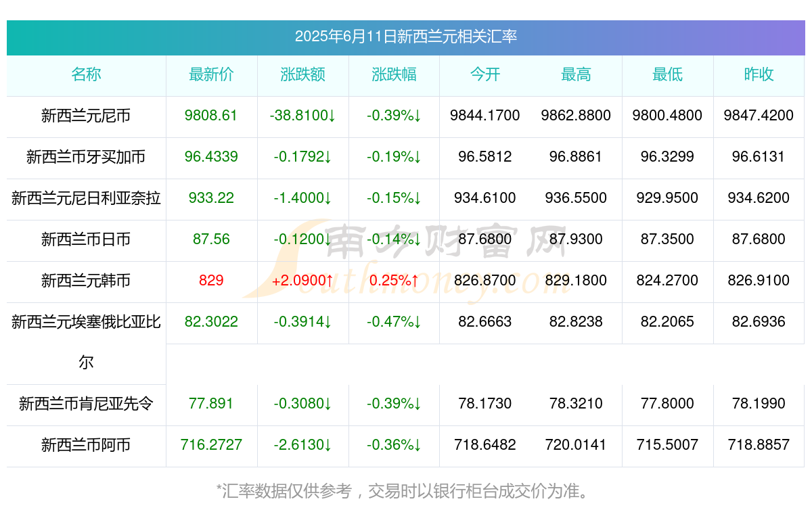Click high value 829.1800
This screenshot has height=512, width=812.
[576, 281]
